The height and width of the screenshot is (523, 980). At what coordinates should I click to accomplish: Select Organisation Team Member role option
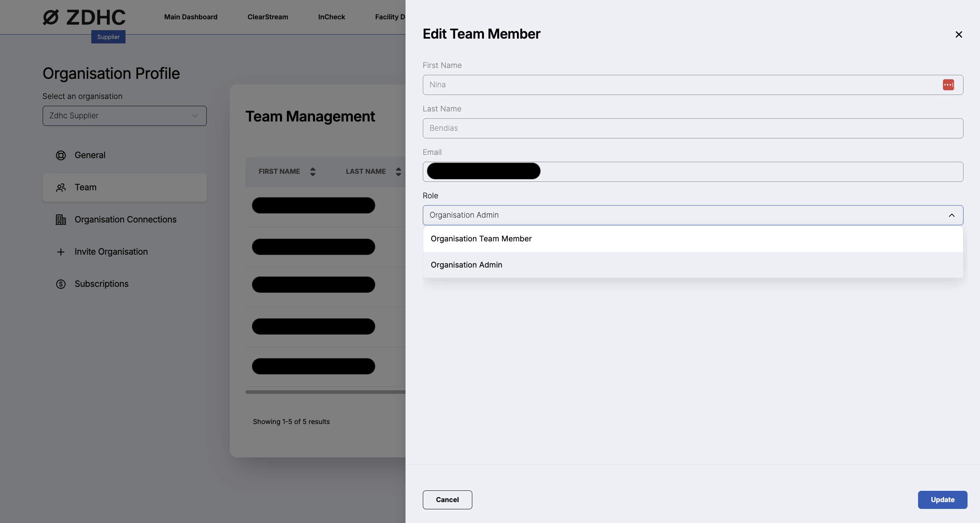[x=693, y=239]
